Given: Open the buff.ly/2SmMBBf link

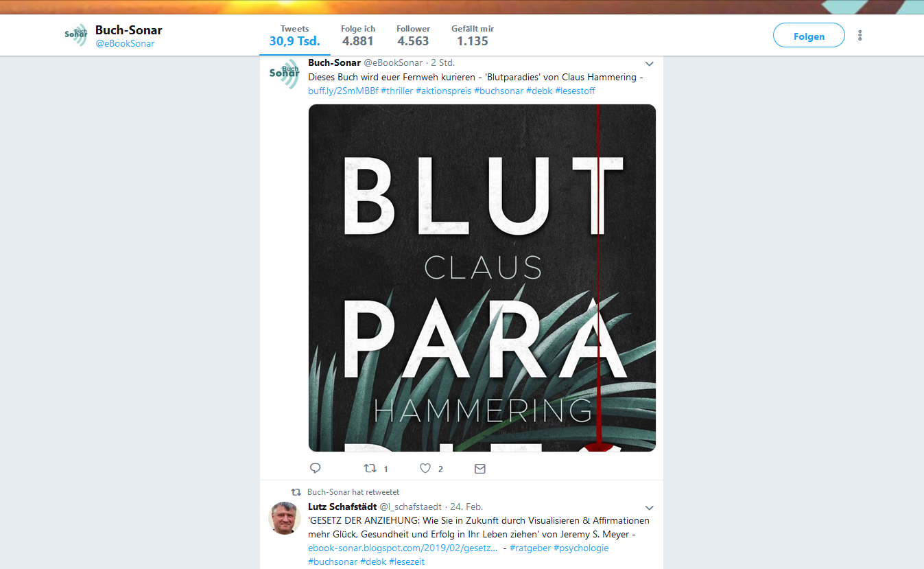Looking at the screenshot, I should 343,91.
